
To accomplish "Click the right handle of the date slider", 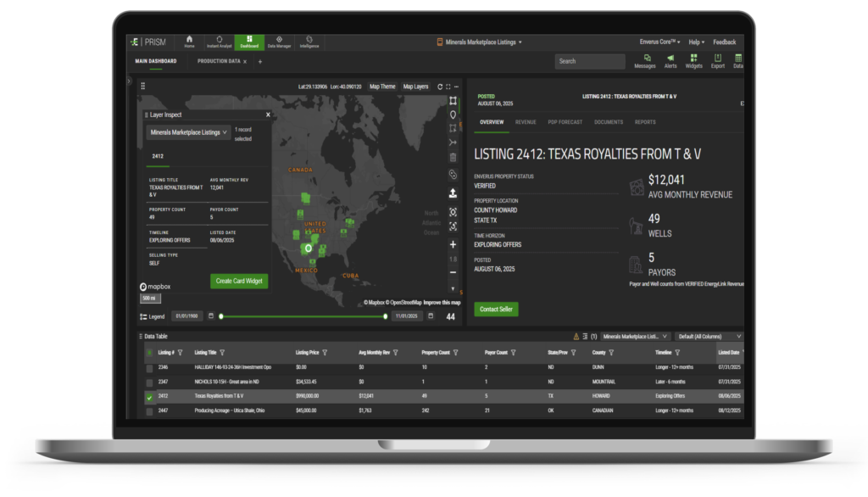I will coord(387,316).
